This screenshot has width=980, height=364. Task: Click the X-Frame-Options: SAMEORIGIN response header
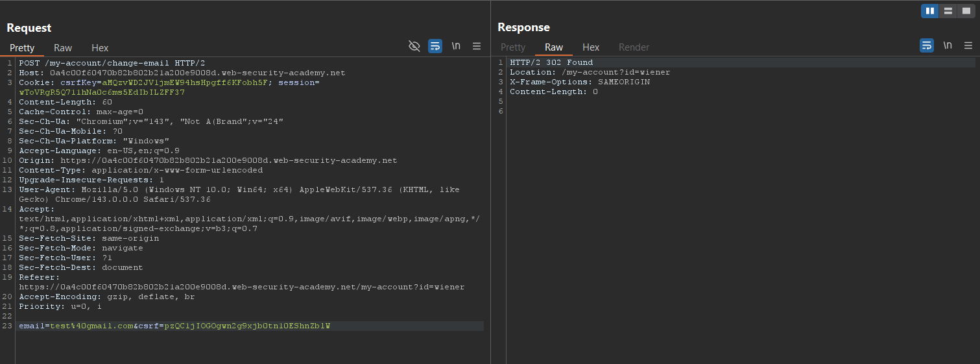point(580,82)
